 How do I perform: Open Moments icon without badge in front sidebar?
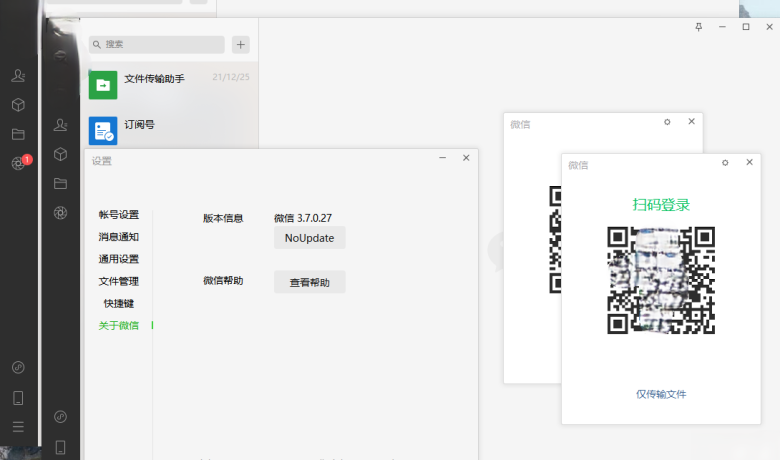click(x=61, y=213)
